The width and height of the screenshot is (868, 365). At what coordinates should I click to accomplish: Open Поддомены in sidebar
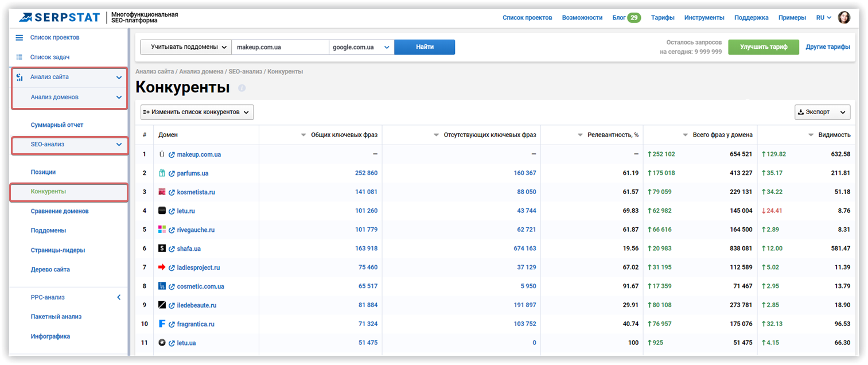tap(49, 231)
